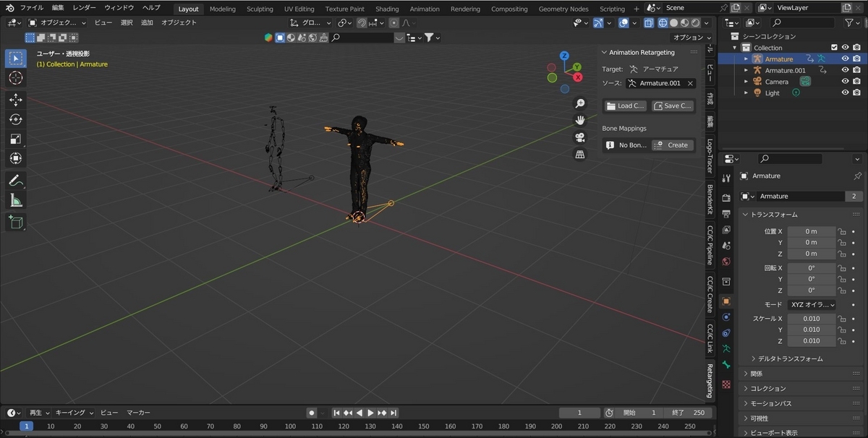Select the Transform tool
This screenshot has height=438, width=868.
(15, 158)
